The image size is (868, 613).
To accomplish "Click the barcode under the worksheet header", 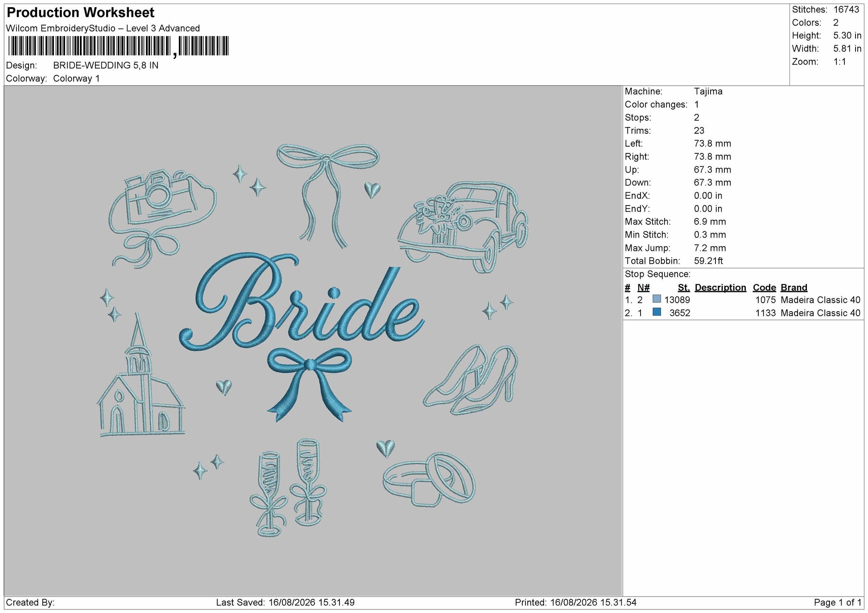I will (118, 46).
